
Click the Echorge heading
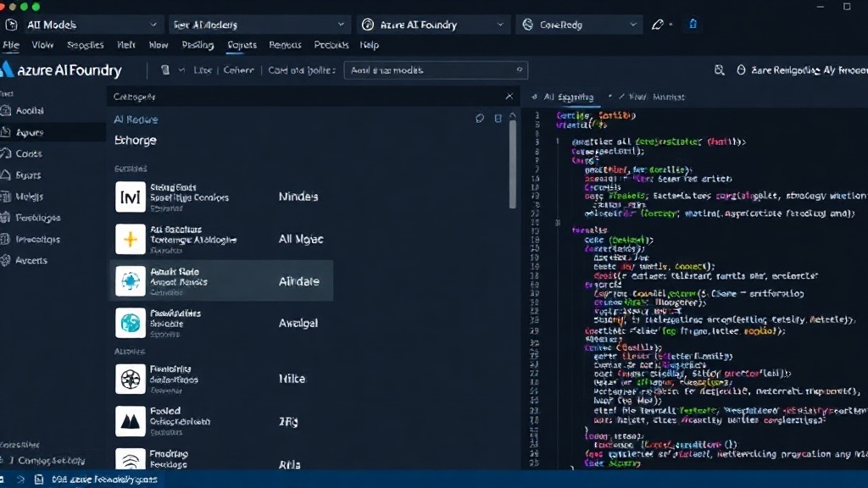[136, 140]
